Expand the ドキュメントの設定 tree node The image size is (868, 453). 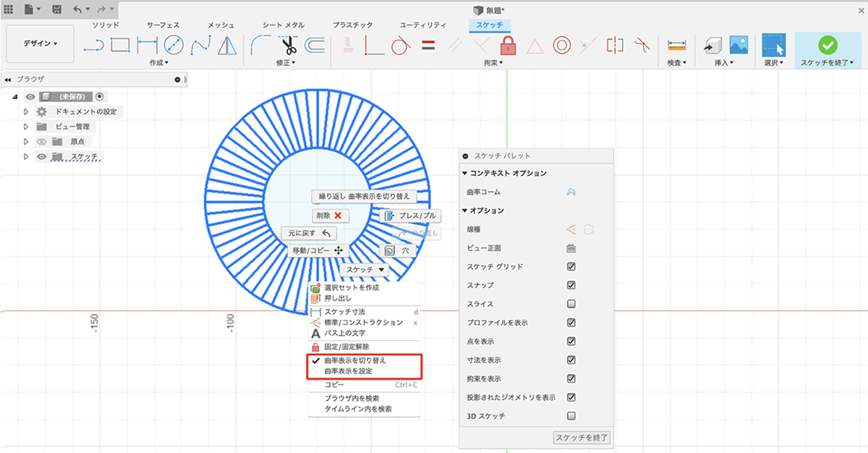click(x=26, y=111)
